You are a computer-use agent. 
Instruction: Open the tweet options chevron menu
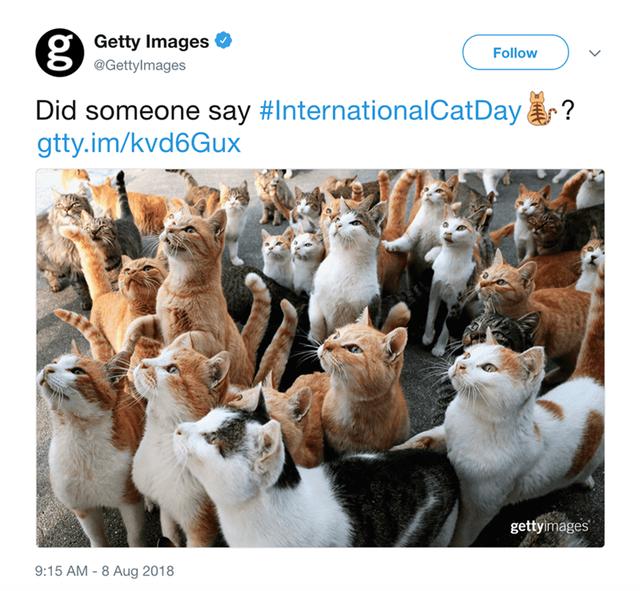(595, 53)
